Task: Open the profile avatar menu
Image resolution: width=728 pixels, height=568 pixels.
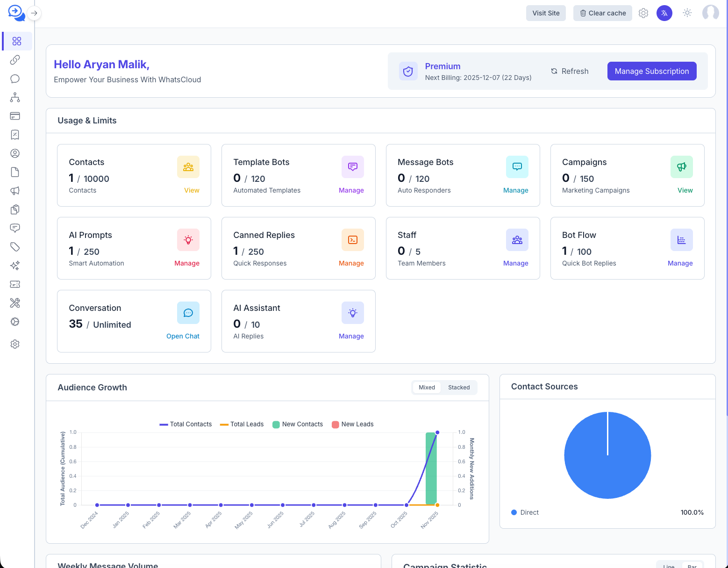Action: pyautogui.click(x=711, y=13)
